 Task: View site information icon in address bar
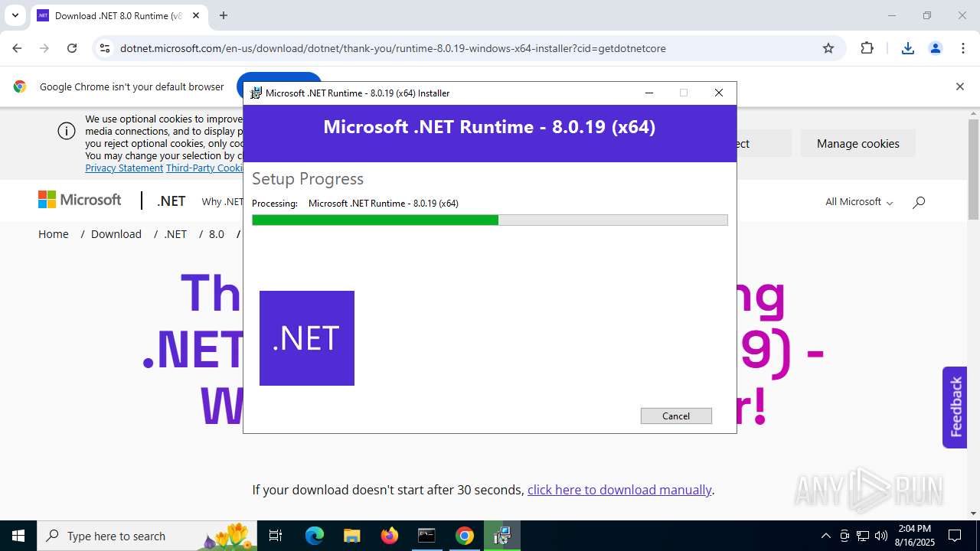(105, 48)
